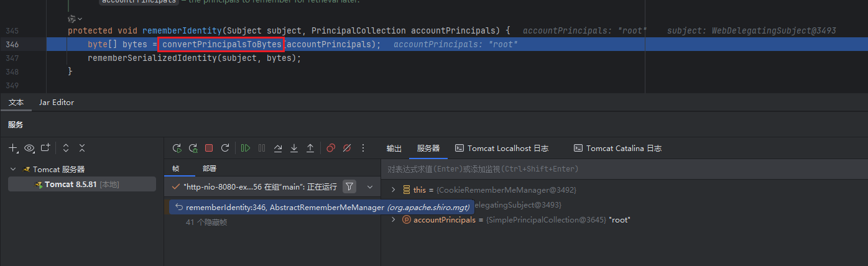Open View Breakpoints red circles icon
The image size is (868, 266).
(x=331, y=149)
